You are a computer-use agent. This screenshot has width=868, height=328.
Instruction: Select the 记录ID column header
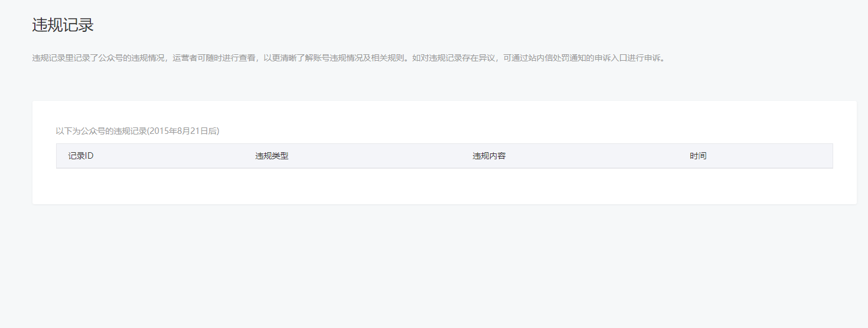tap(81, 156)
